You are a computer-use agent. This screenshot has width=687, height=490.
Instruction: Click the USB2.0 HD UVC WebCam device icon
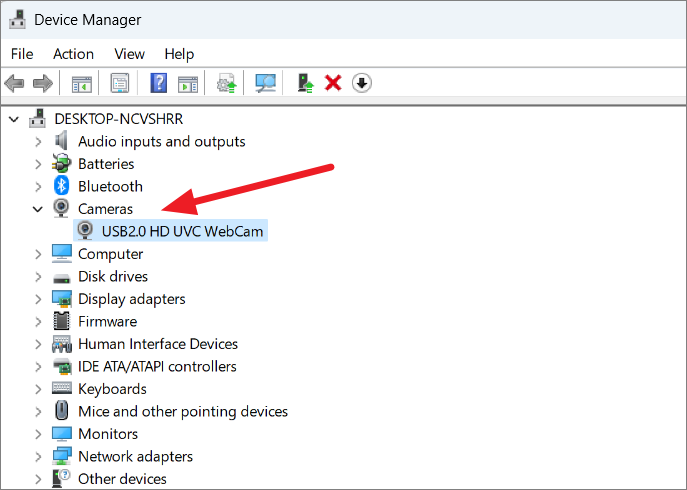85,231
